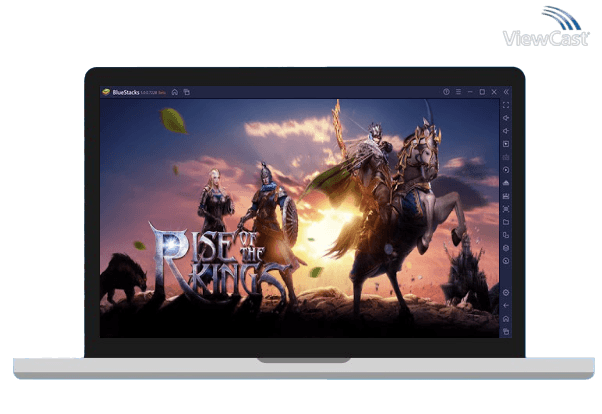
Task: Open multi-instance icon in title bar
Action: [x=187, y=92]
